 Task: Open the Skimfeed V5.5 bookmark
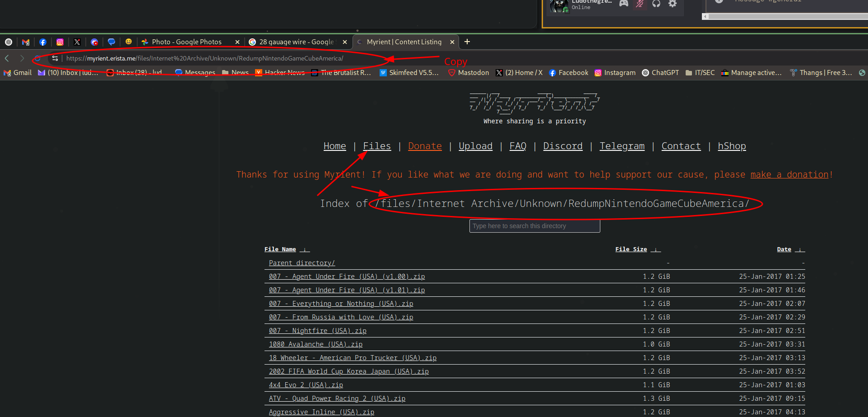point(409,73)
